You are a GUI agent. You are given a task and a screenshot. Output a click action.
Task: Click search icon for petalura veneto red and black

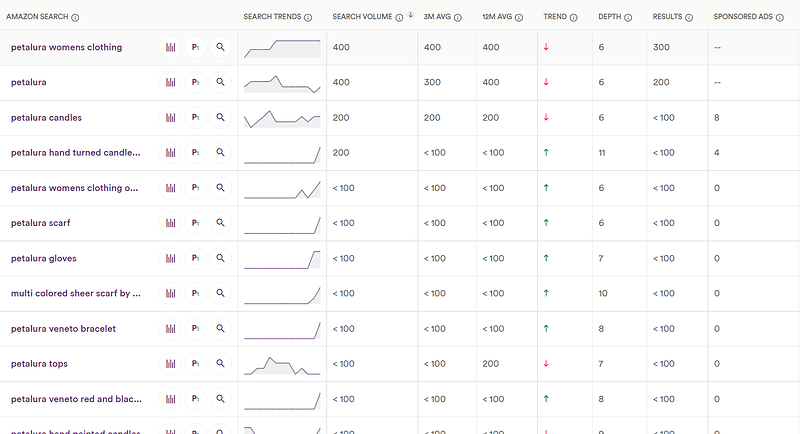(x=220, y=399)
